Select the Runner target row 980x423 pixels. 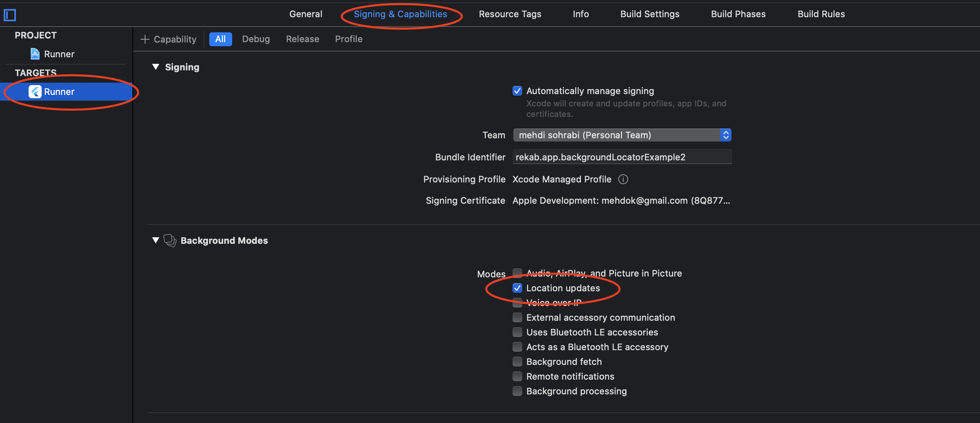66,92
